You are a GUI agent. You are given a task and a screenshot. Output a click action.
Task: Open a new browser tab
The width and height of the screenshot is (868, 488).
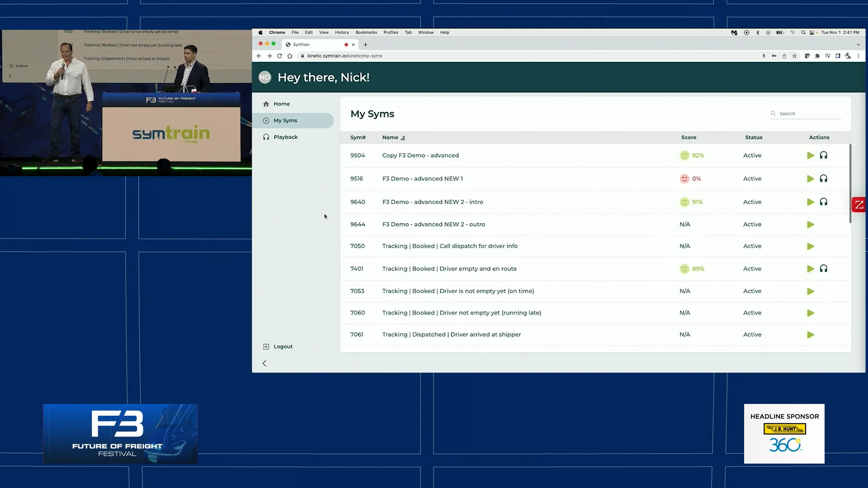click(365, 45)
